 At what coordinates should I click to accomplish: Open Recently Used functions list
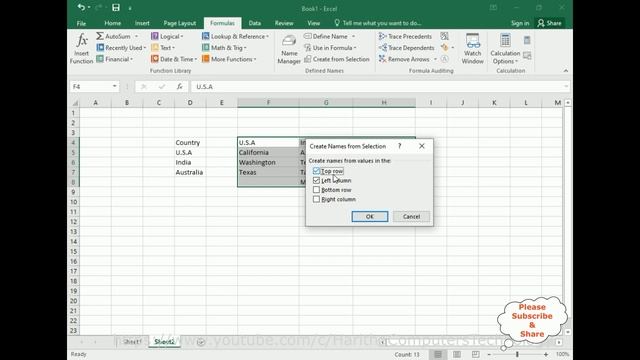click(x=121, y=48)
